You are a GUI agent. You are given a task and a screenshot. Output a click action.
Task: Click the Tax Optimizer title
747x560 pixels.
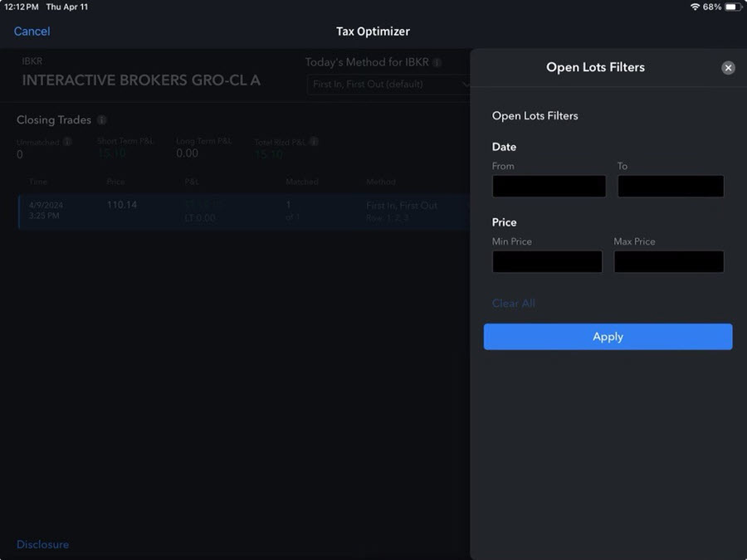(373, 31)
